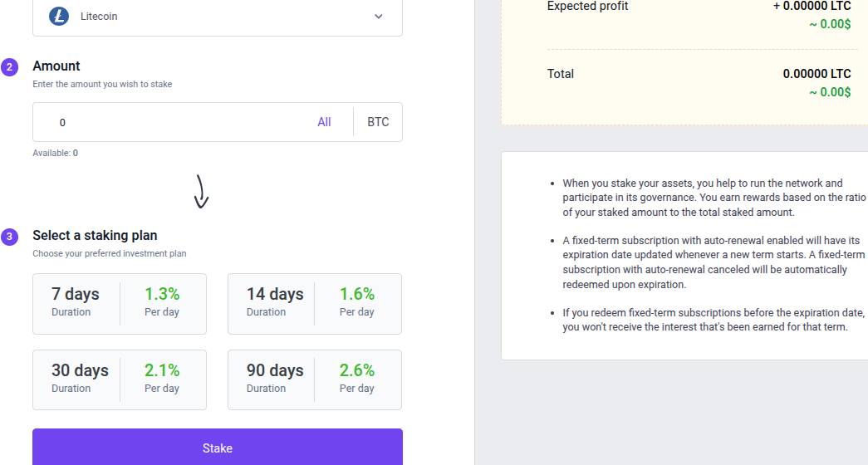The image size is (868, 465).
Task: Click the step 2 Amount badge
Action: [10, 67]
